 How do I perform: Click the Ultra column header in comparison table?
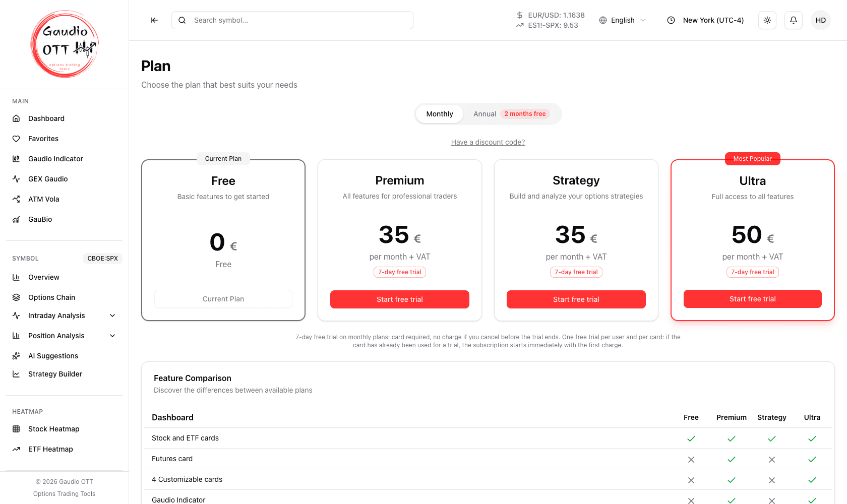[812, 417]
